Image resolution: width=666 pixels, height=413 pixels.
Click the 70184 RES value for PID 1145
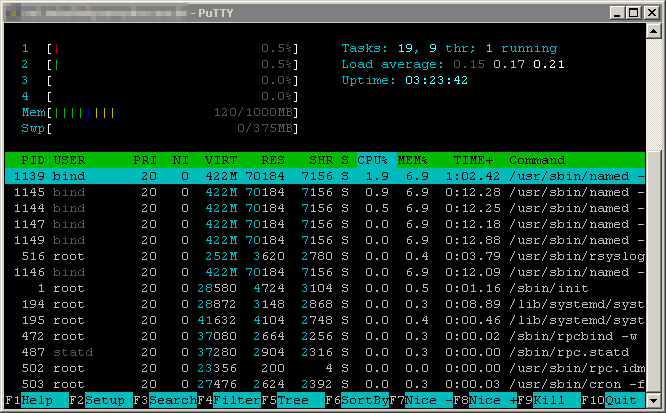265,192
